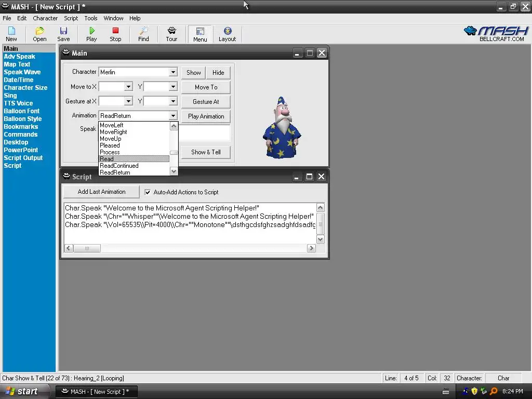The height and width of the screenshot is (399, 532).
Task: Collapse the Animation dropdown arrow
Action: click(173, 116)
